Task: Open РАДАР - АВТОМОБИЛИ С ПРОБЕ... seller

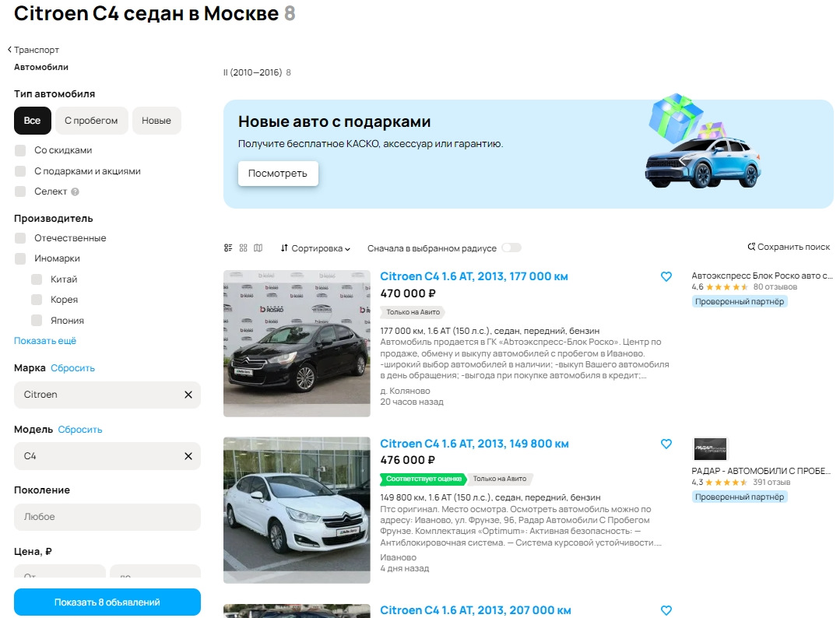Action: click(761, 471)
